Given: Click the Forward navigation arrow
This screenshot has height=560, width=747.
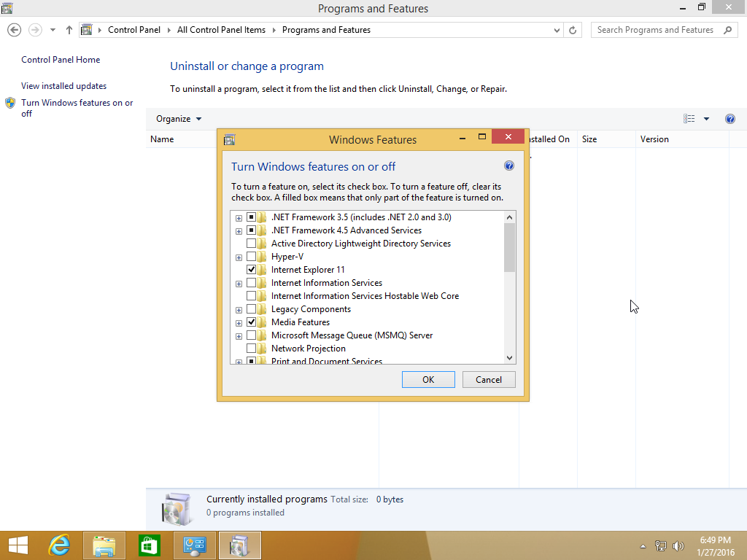Looking at the screenshot, I should [35, 30].
